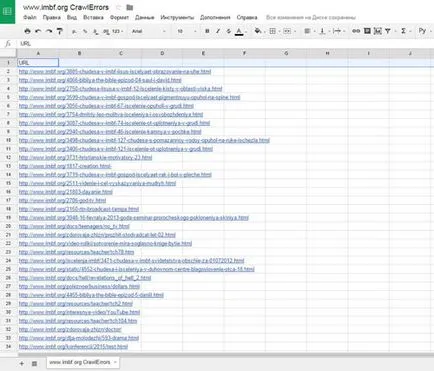Open the Формат menu
The height and width of the screenshot is (371, 434).
(119, 17)
